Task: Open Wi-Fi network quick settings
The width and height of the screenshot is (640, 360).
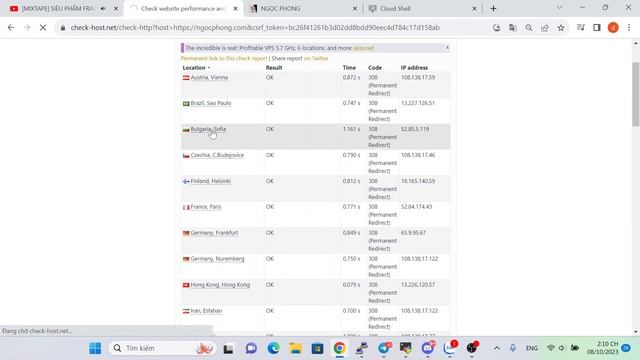Action: [x=551, y=348]
